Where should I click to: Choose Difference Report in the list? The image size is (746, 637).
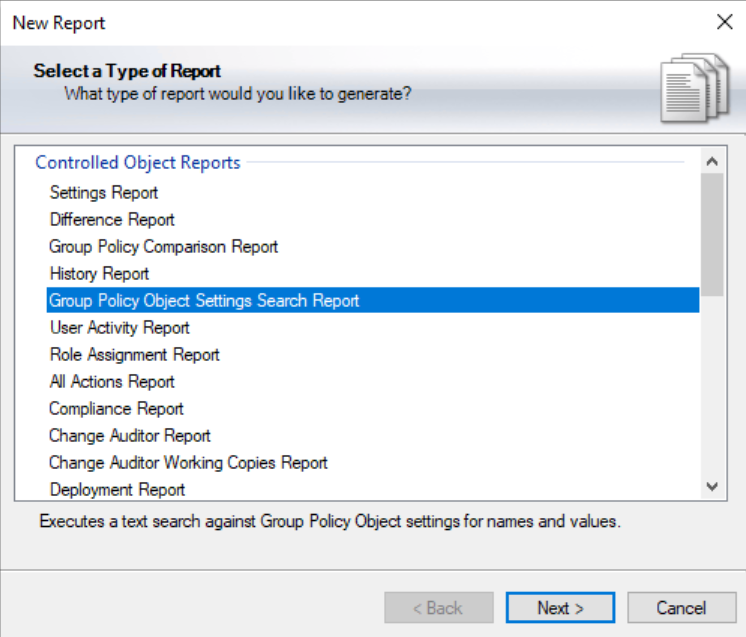point(112,220)
